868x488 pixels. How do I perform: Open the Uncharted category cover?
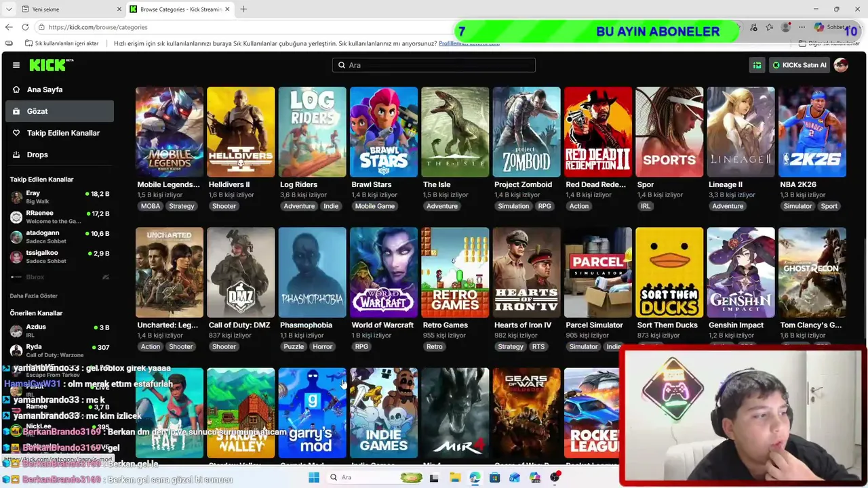tap(170, 272)
